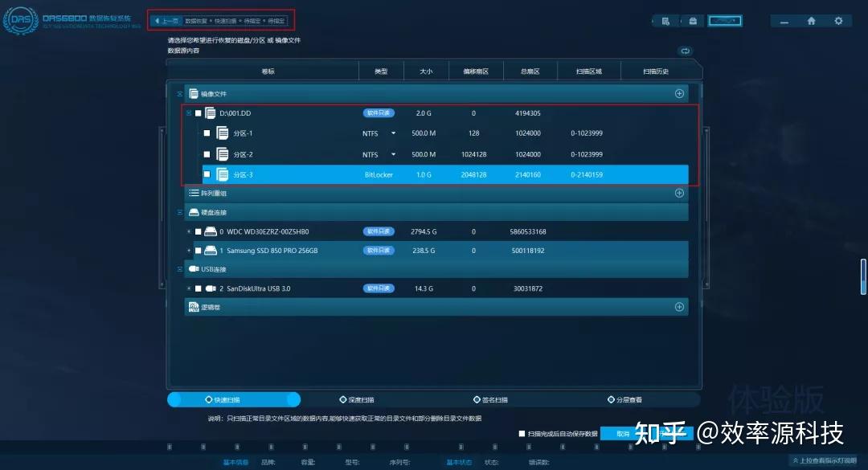Viewport: 868px width, 470px height.
Task: Check the SanDiskUltra USB 3.0 checkbox
Action: 199,288
